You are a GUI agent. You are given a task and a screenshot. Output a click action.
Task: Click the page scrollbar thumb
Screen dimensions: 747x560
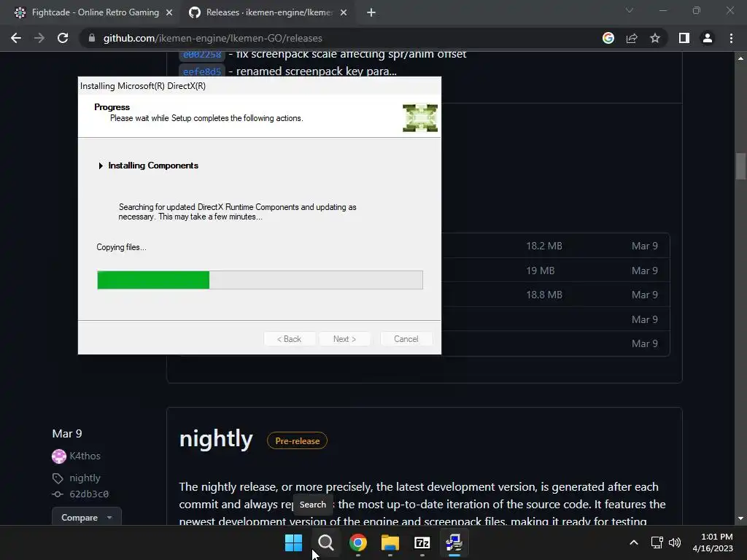[x=740, y=166]
